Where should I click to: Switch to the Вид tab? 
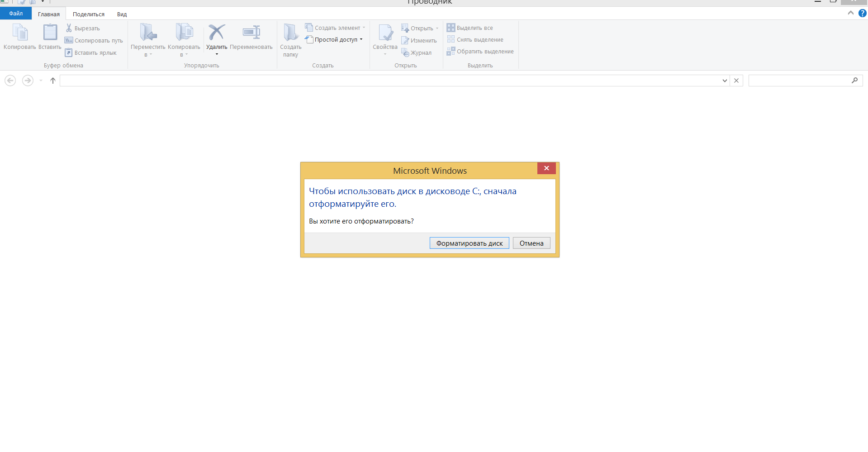(122, 14)
